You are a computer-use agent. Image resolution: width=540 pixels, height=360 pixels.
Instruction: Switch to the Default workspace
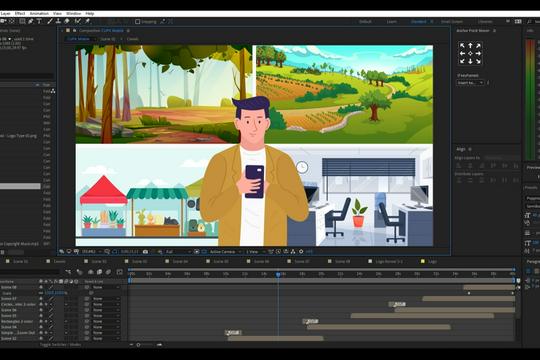365,21
